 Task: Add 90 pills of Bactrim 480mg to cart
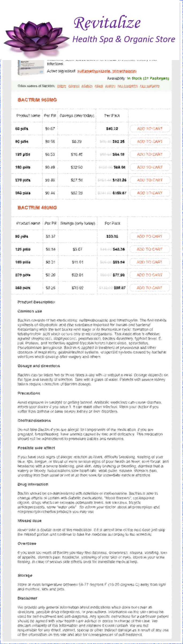click(150, 236)
